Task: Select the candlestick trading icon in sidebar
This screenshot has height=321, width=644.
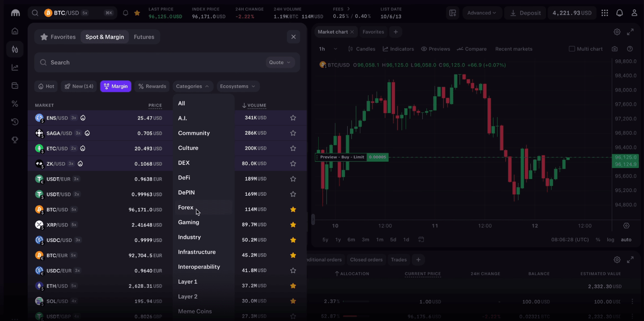Action: coord(15,49)
